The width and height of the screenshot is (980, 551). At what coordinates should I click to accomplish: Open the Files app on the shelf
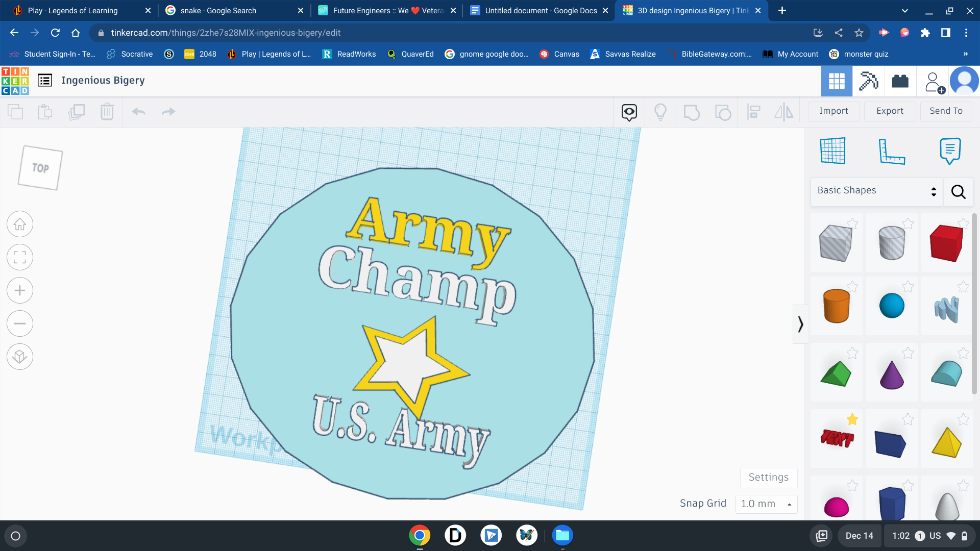pos(562,536)
